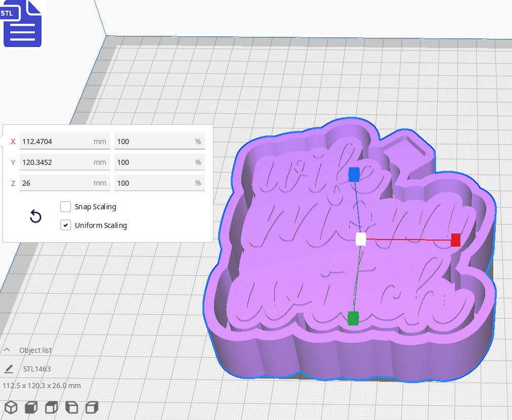The height and width of the screenshot is (420, 512).
Task: Click the X percentage field showing 100
Action: click(x=159, y=142)
